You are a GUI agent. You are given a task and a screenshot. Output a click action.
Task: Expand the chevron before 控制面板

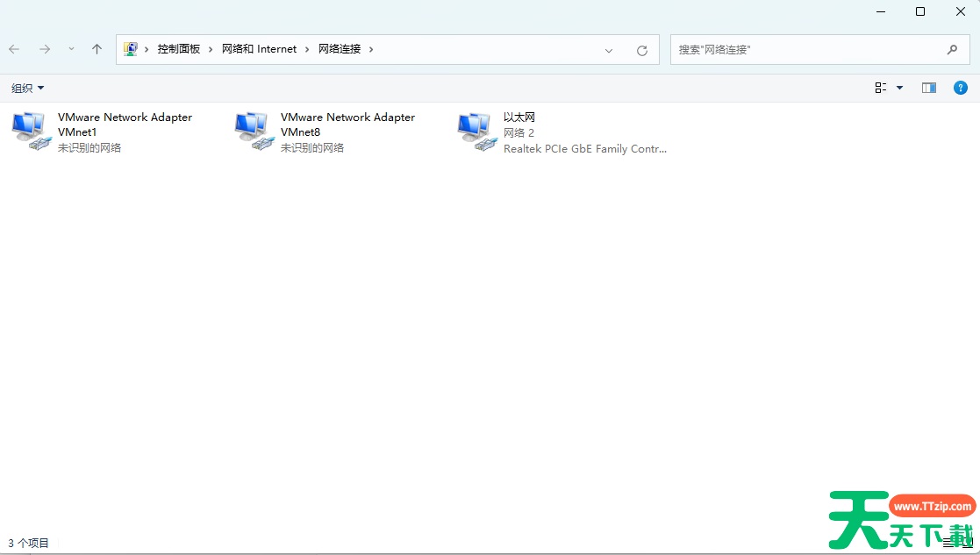coord(147,49)
